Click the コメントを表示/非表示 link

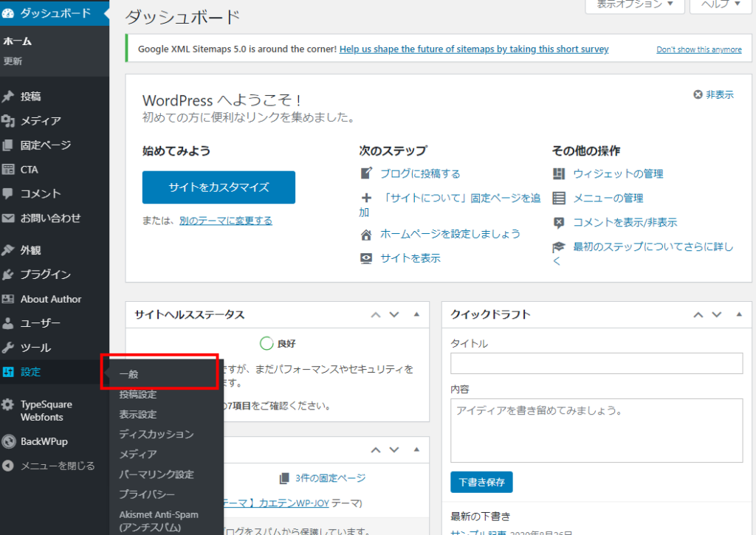pos(625,223)
